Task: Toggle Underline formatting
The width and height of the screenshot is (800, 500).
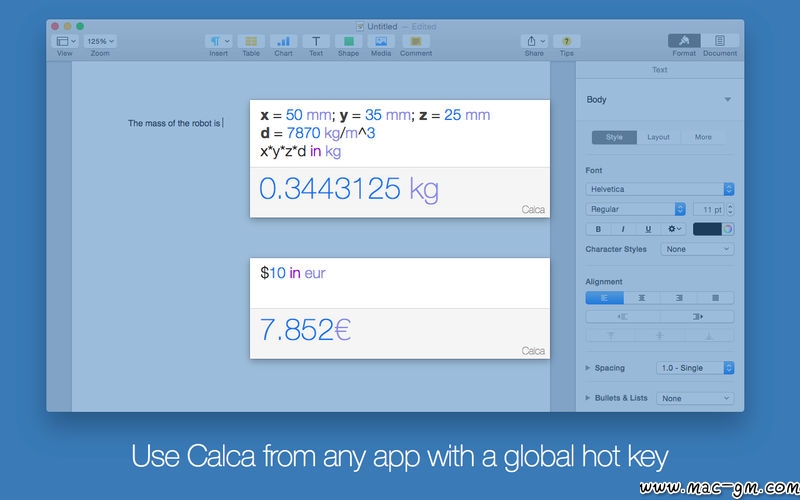Action: (x=648, y=229)
